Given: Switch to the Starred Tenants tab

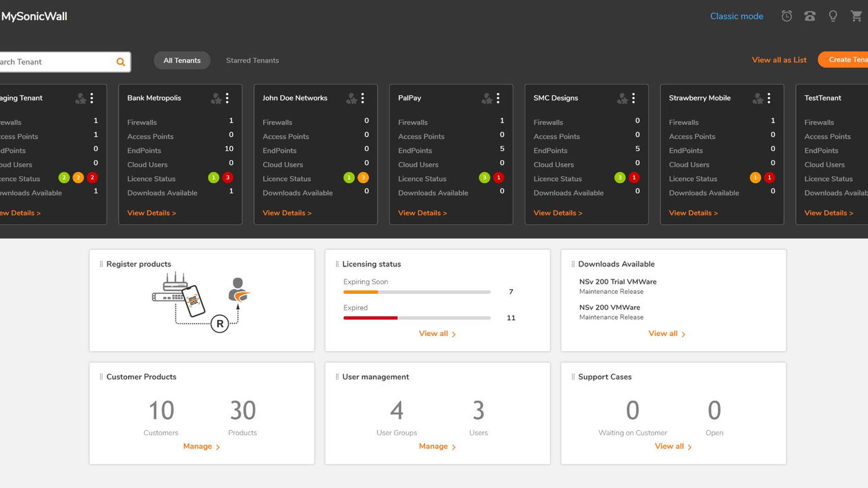Looking at the screenshot, I should [252, 60].
